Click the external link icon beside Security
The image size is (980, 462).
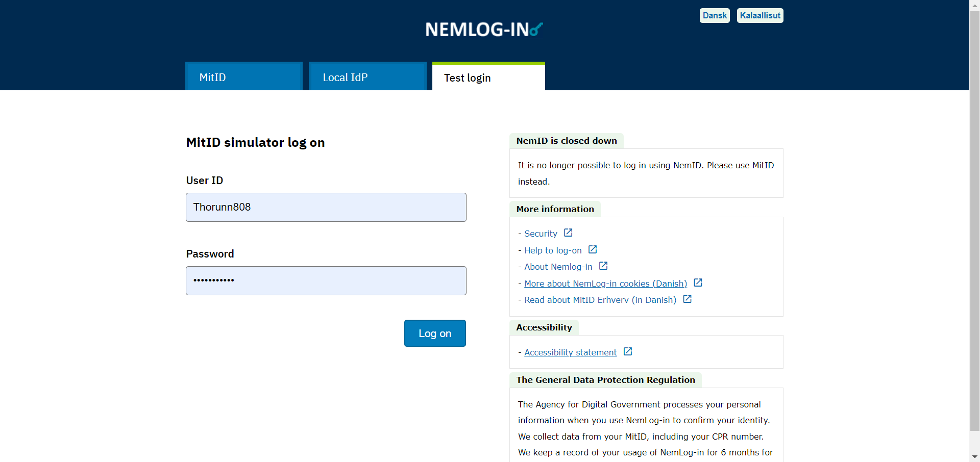coord(568,233)
